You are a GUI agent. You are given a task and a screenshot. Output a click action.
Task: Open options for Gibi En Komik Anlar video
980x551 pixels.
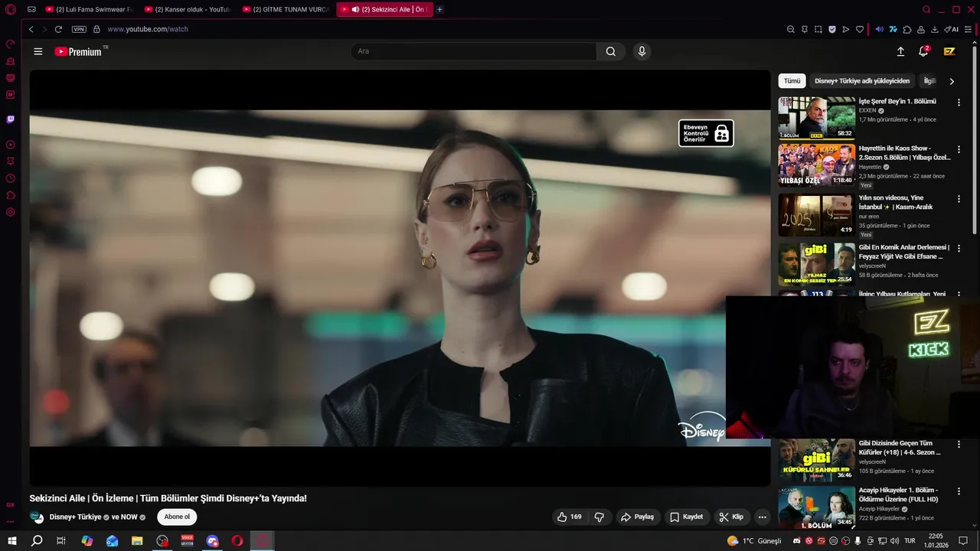point(959,249)
